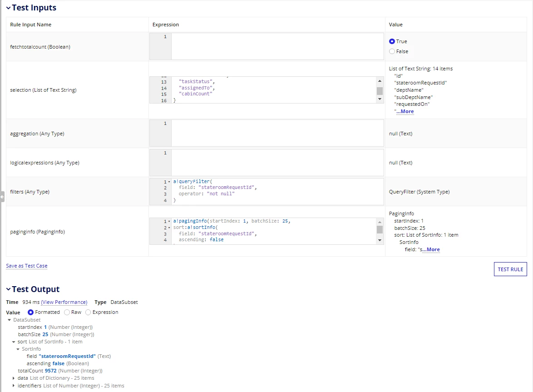Fold a!queryFilter code at line 1

[169, 182]
